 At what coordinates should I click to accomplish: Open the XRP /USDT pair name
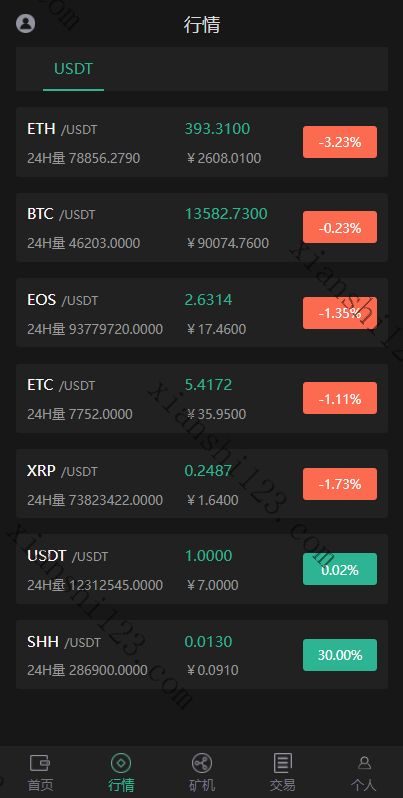[x=62, y=471]
